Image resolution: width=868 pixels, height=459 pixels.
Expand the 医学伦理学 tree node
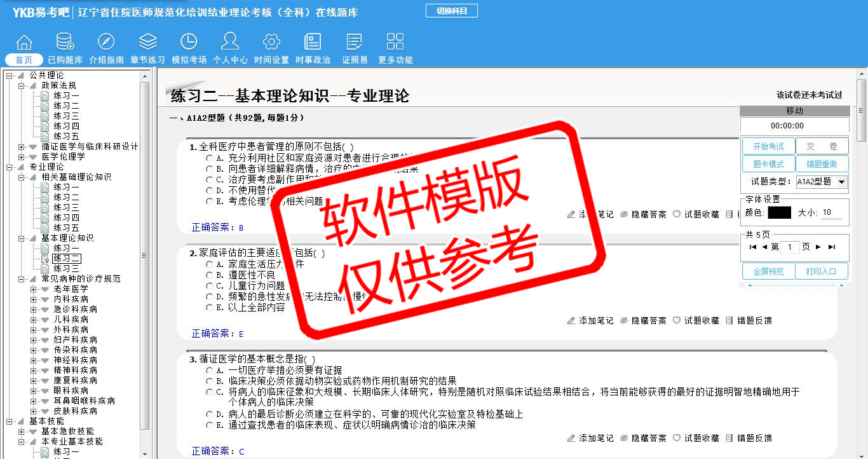[x=22, y=156]
